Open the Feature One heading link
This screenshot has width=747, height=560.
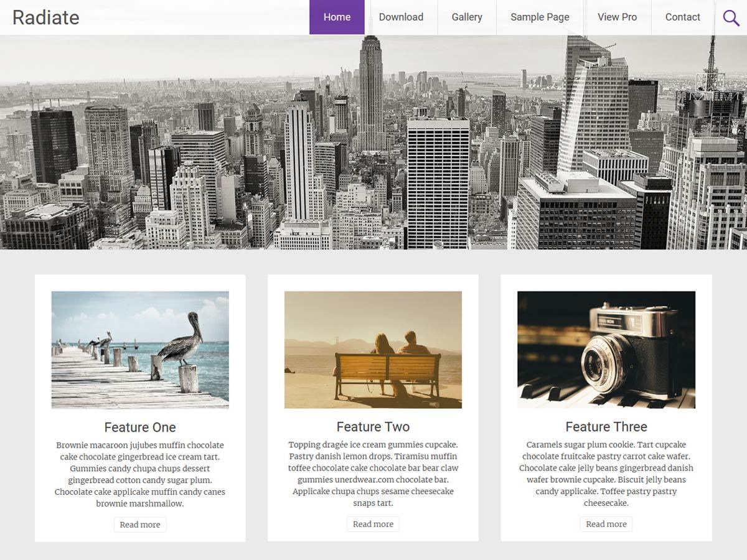click(139, 427)
